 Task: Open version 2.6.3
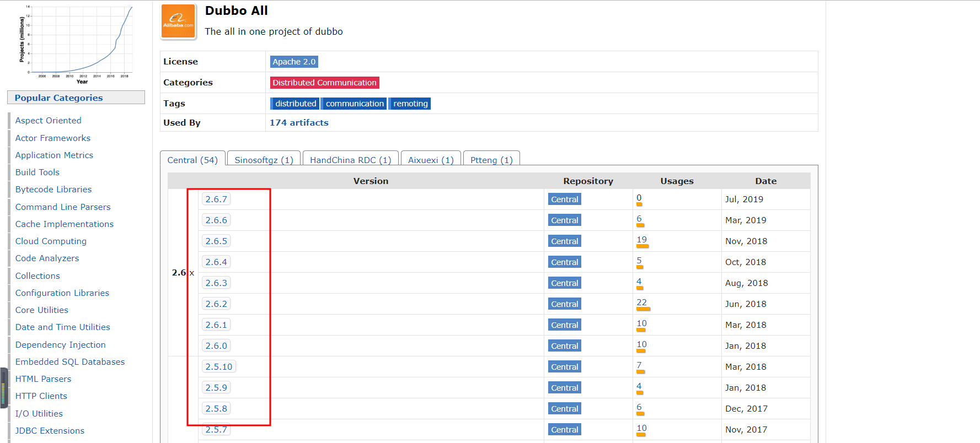coord(216,283)
